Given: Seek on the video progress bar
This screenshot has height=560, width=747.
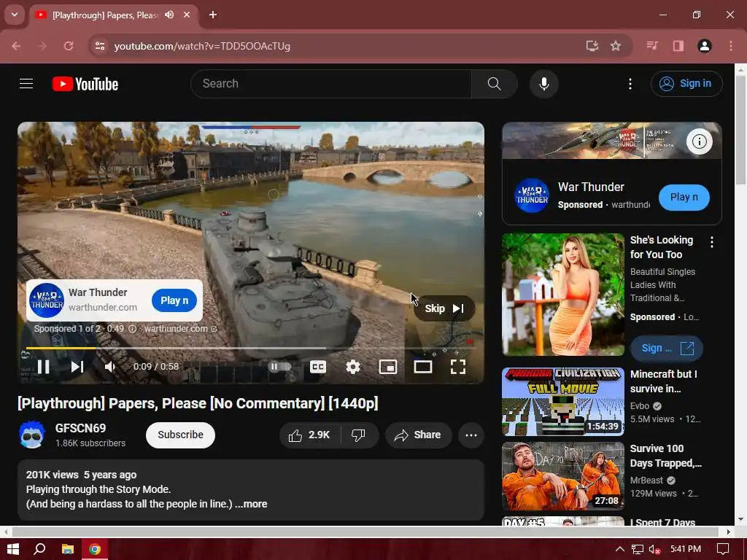Looking at the screenshot, I should [x=251, y=348].
